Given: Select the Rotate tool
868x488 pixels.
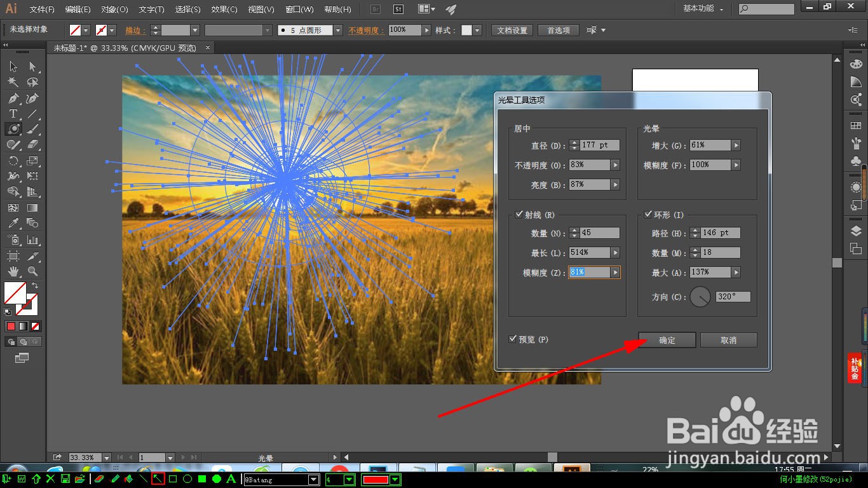Looking at the screenshot, I should click(x=13, y=161).
